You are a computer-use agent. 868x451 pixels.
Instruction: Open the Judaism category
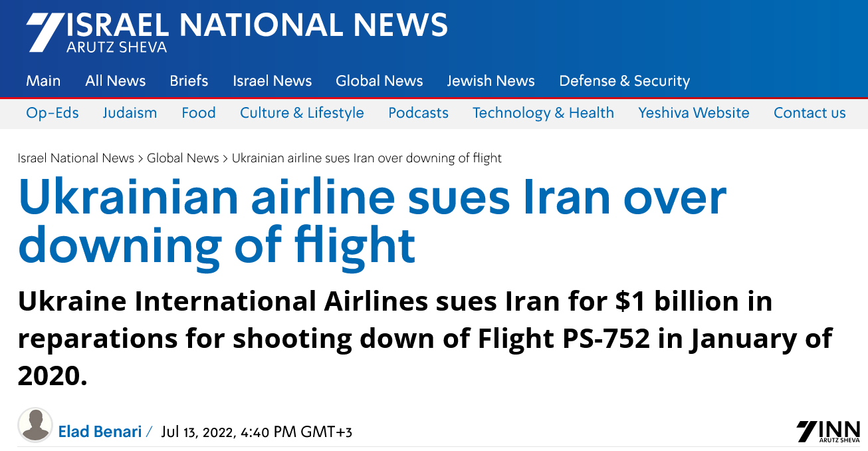[130, 113]
